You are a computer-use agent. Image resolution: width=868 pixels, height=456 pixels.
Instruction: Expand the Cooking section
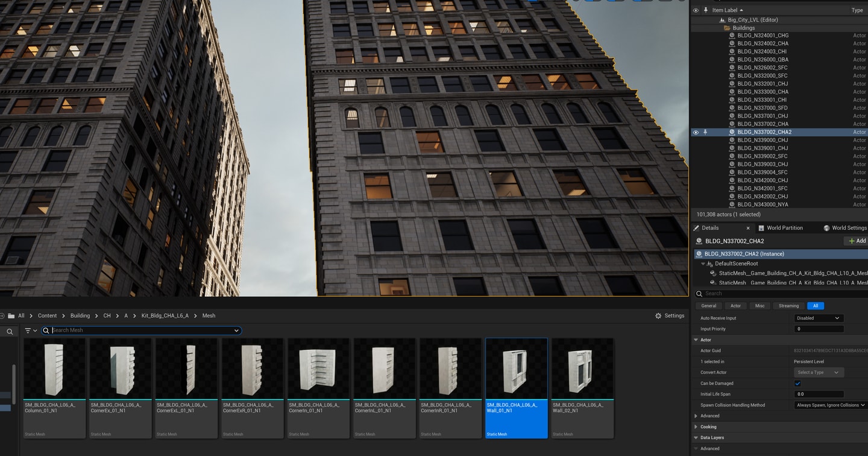click(696, 427)
